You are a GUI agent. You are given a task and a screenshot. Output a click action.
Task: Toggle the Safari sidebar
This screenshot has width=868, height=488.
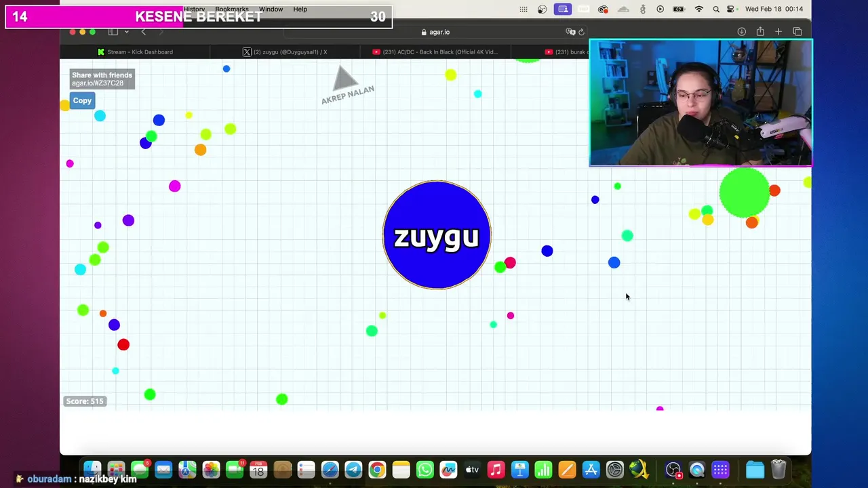point(113,32)
